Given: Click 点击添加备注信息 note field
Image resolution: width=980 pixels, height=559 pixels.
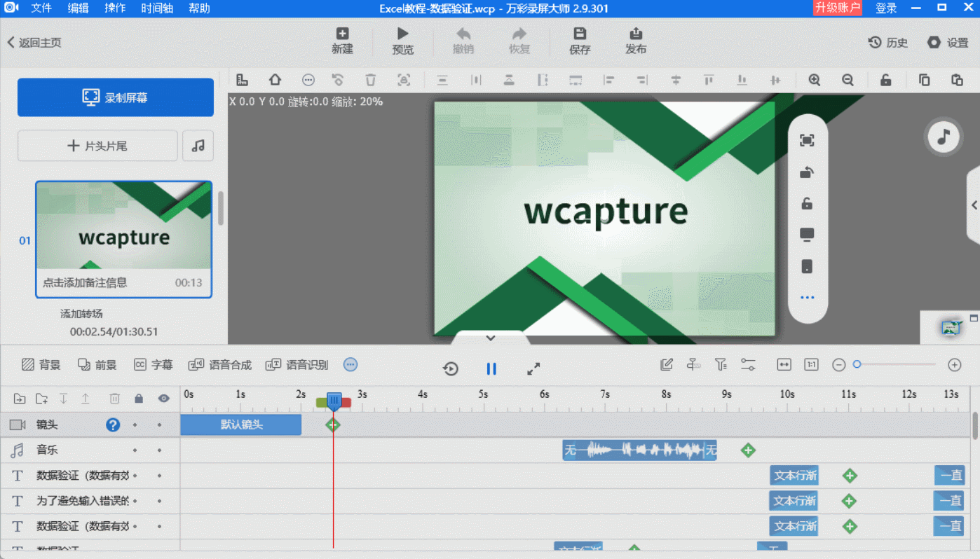Looking at the screenshot, I should tap(85, 283).
